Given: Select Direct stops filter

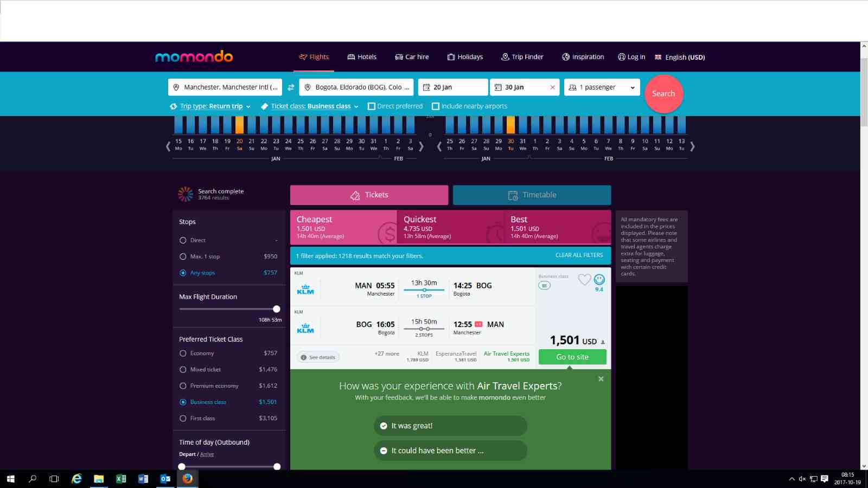Looking at the screenshot, I should [183, 240].
